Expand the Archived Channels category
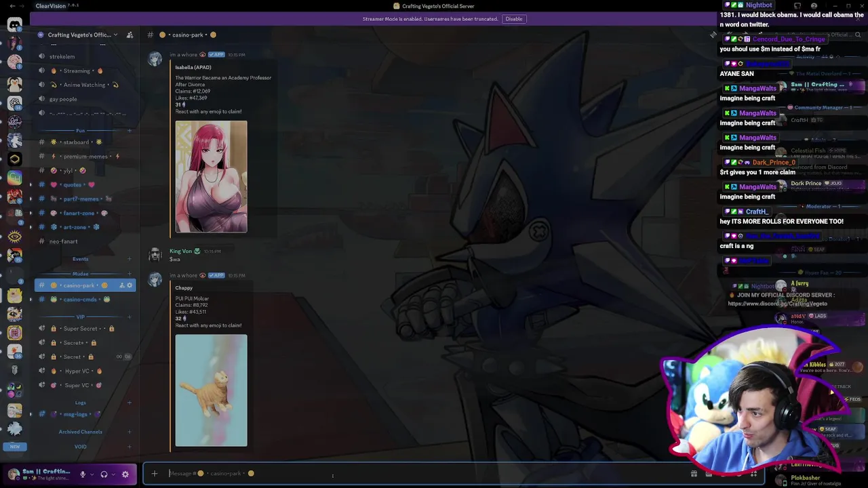This screenshot has width=868, height=488. click(x=80, y=432)
